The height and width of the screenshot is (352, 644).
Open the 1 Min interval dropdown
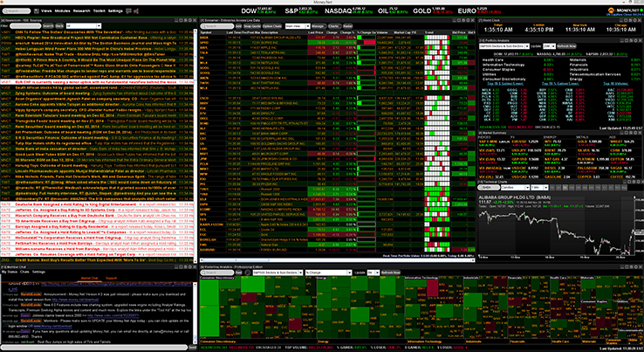(539, 188)
